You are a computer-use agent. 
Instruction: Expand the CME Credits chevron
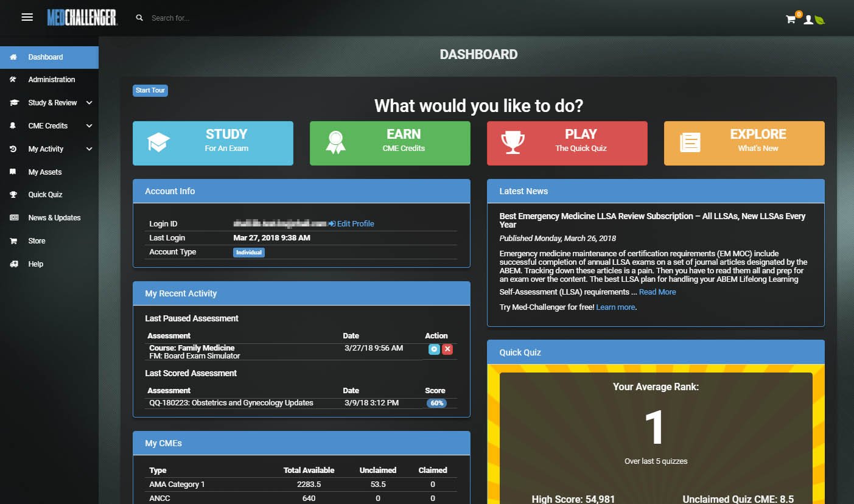coord(89,126)
